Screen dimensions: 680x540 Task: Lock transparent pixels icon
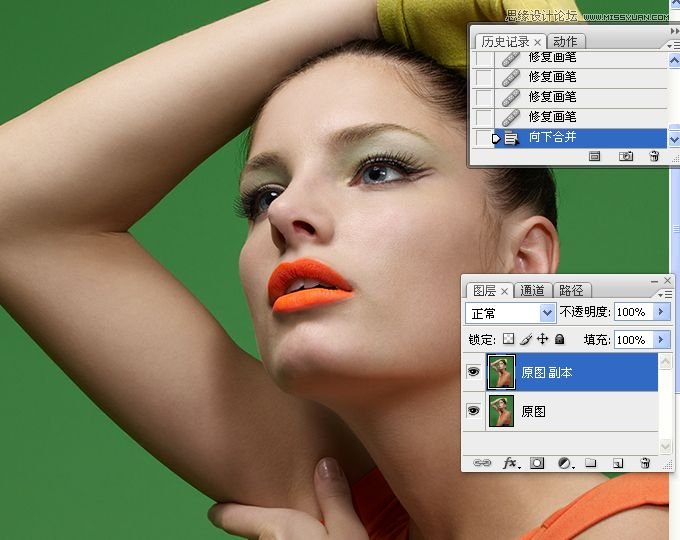pyautogui.click(x=508, y=339)
